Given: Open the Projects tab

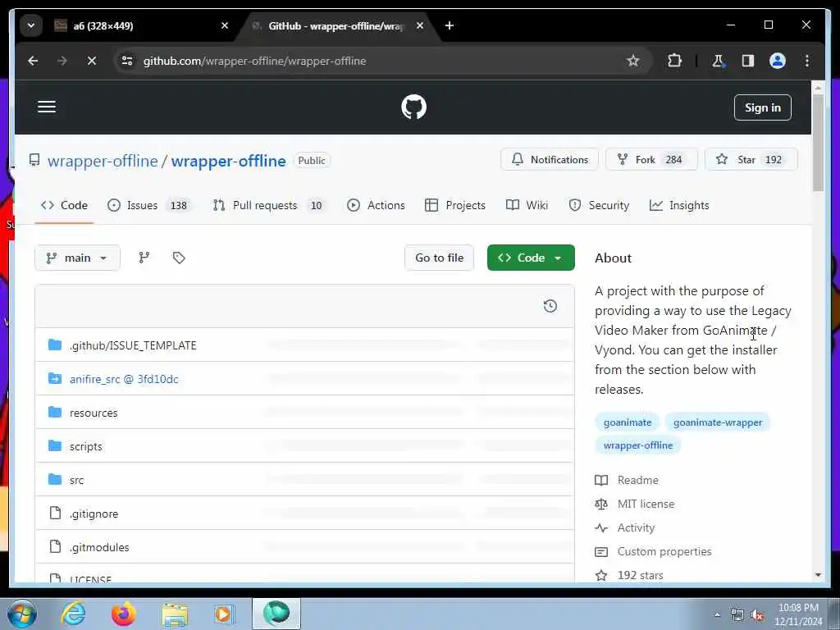Looking at the screenshot, I should pyautogui.click(x=454, y=205).
